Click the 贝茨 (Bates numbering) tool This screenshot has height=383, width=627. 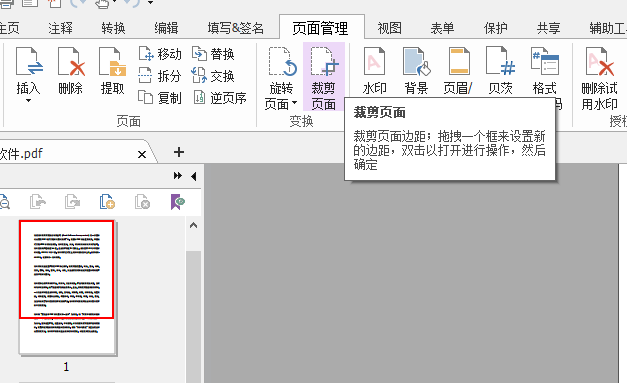pyautogui.click(x=500, y=71)
